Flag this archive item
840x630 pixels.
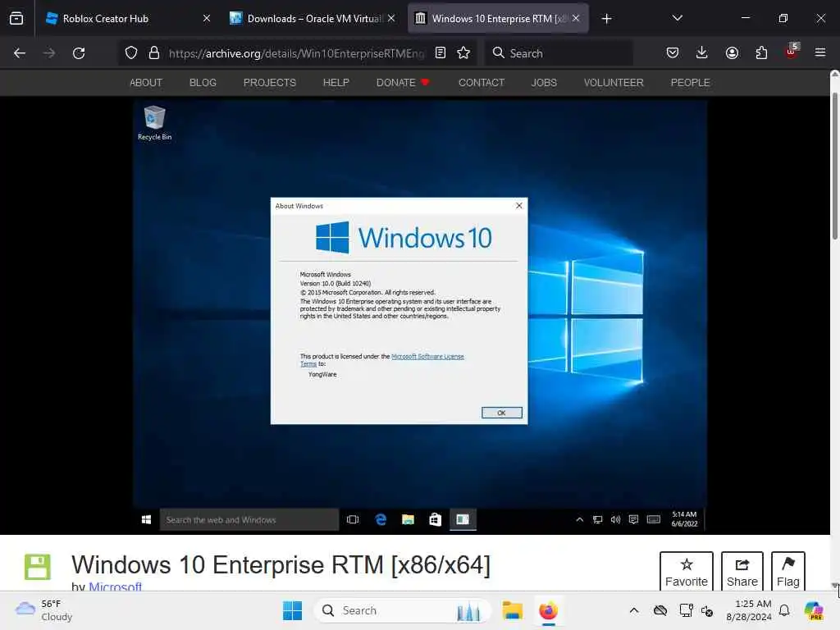coord(788,572)
